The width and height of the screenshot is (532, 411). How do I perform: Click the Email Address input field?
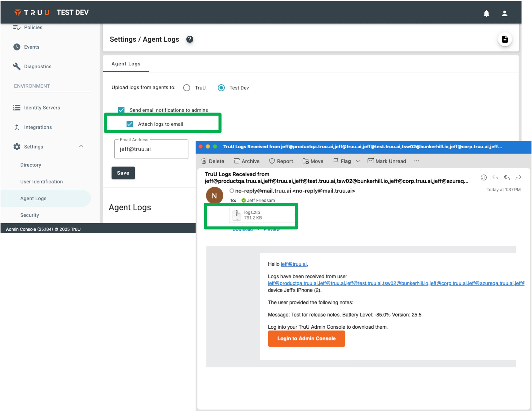(151, 149)
